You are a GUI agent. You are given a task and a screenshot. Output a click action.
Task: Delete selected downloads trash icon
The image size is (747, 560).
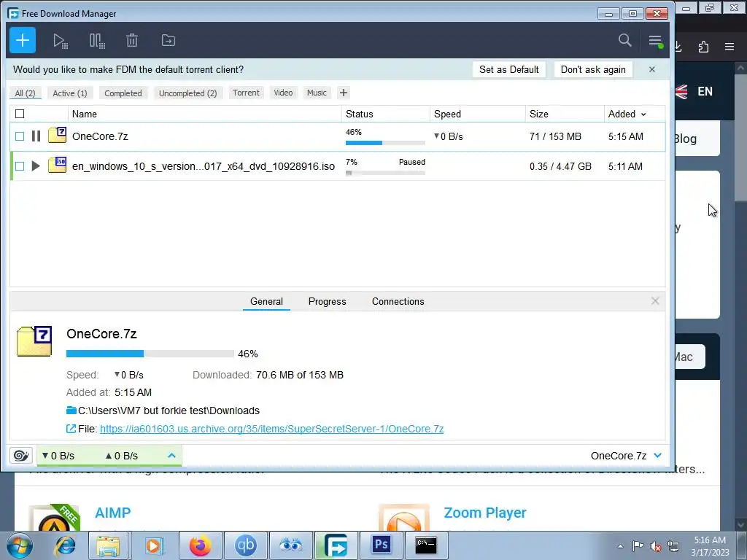pyautogui.click(x=132, y=41)
